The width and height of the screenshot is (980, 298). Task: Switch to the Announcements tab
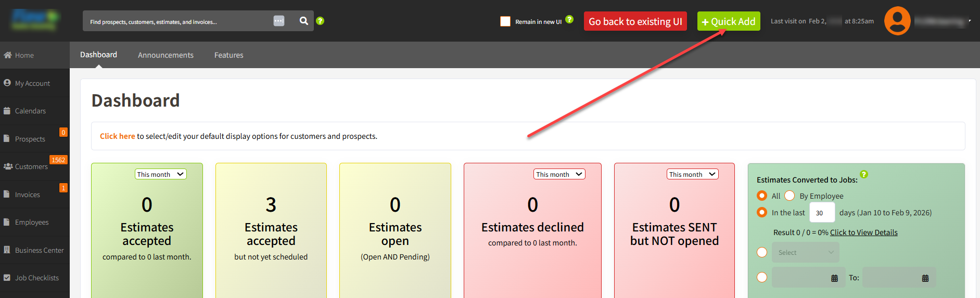tap(166, 55)
